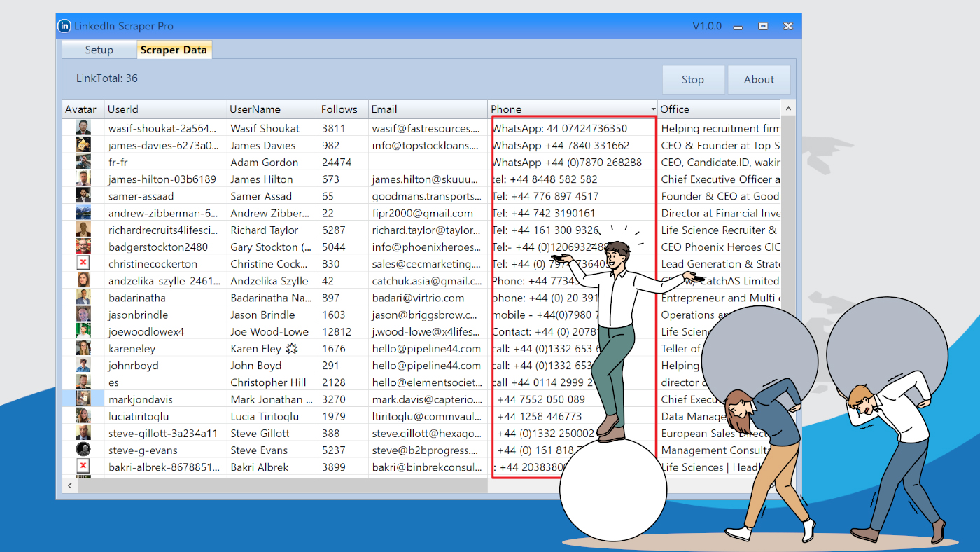The image size is (980, 552).
Task: Click John Boyd's avatar thumbnail
Action: (x=83, y=365)
